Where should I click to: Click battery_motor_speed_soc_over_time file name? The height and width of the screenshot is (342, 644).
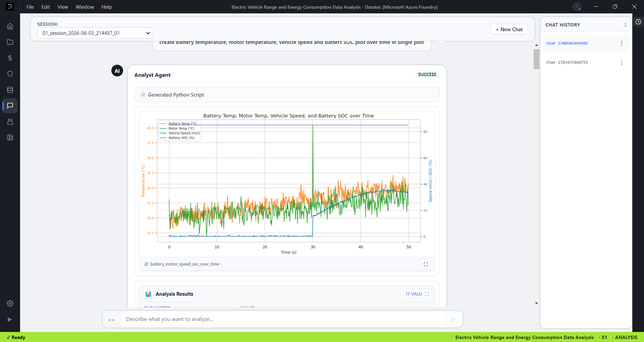(184, 264)
